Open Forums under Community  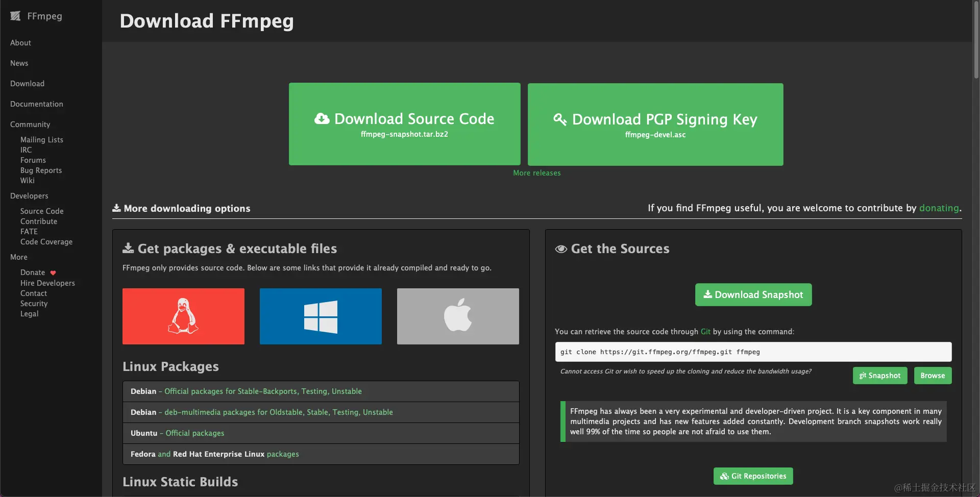coord(33,160)
